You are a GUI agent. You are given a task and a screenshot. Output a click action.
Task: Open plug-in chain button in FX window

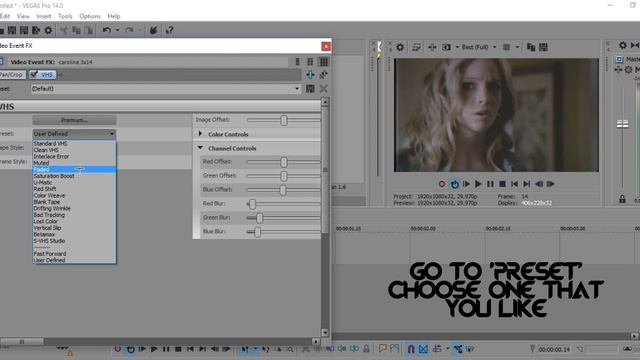coord(310,75)
